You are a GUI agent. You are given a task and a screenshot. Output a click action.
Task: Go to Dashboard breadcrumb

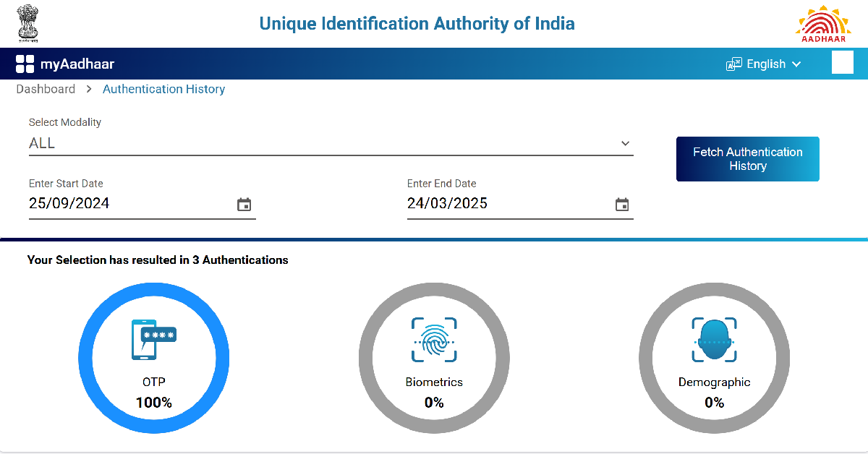click(46, 89)
